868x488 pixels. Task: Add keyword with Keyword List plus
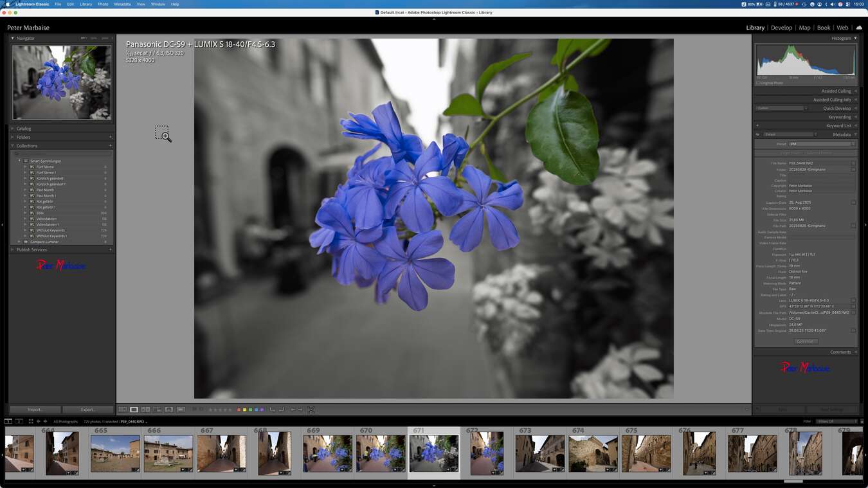[757, 126]
